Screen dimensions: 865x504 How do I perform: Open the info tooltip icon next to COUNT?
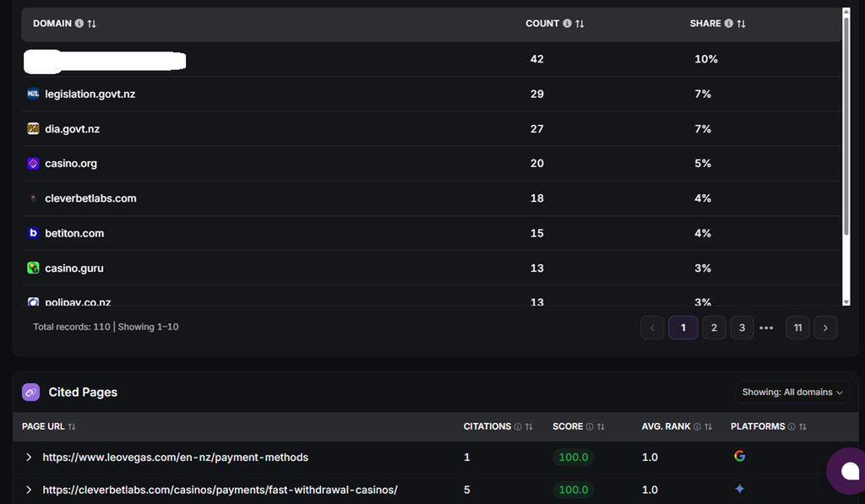pos(567,24)
